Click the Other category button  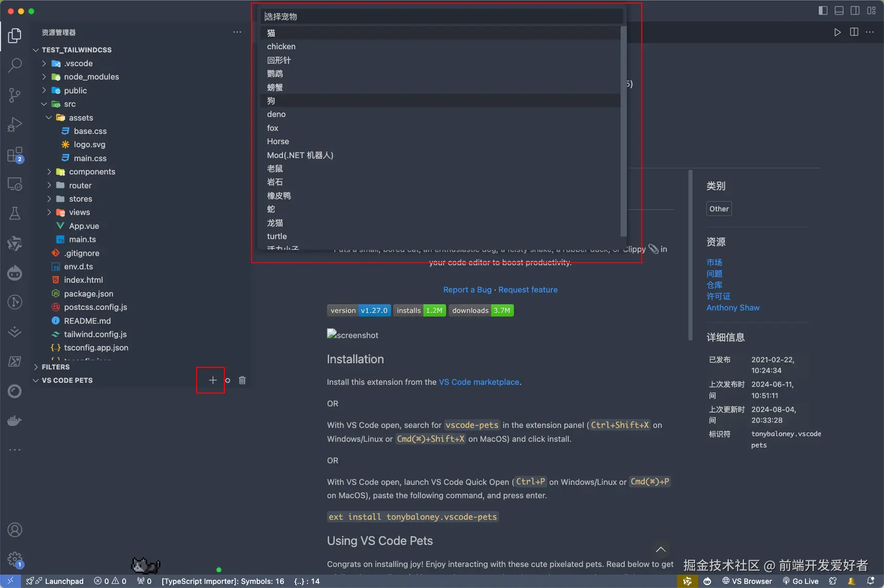[x=719, y=209]
